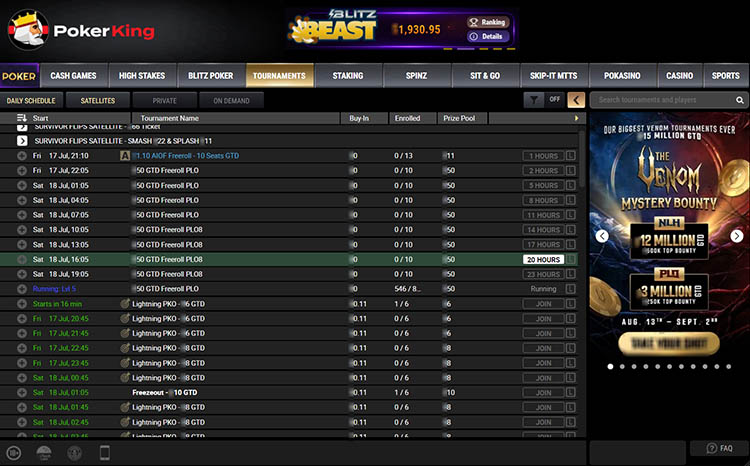Open the Pokasino tab
Screen dimensions: 750x466
pyautogui.click(x=622, y=76)
